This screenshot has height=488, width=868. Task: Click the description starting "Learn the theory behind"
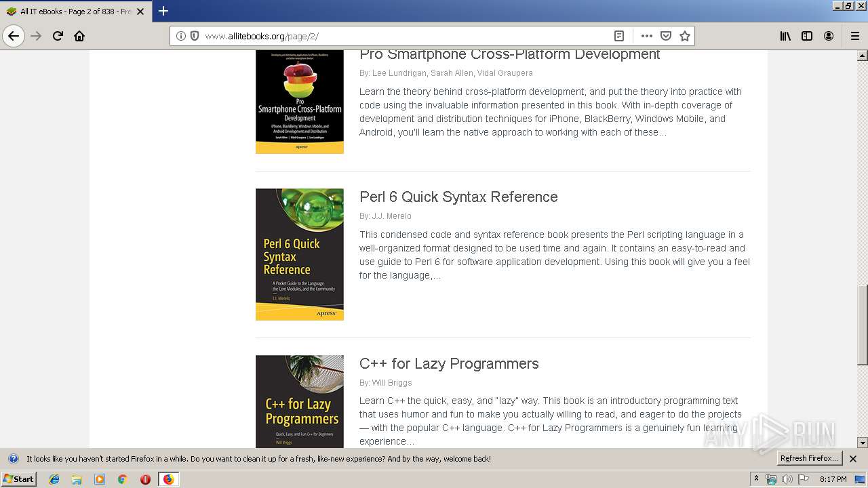[x=551, y=112]
